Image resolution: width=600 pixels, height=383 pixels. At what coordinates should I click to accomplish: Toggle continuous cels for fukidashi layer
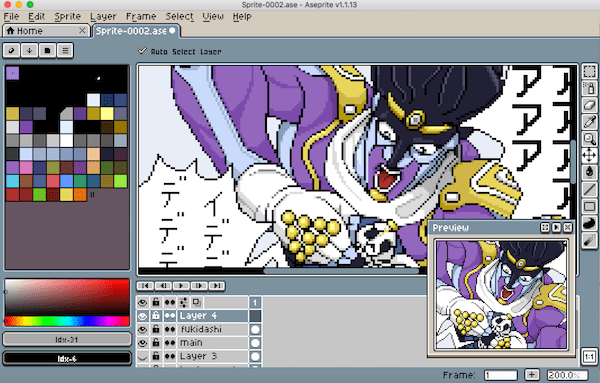170,329
